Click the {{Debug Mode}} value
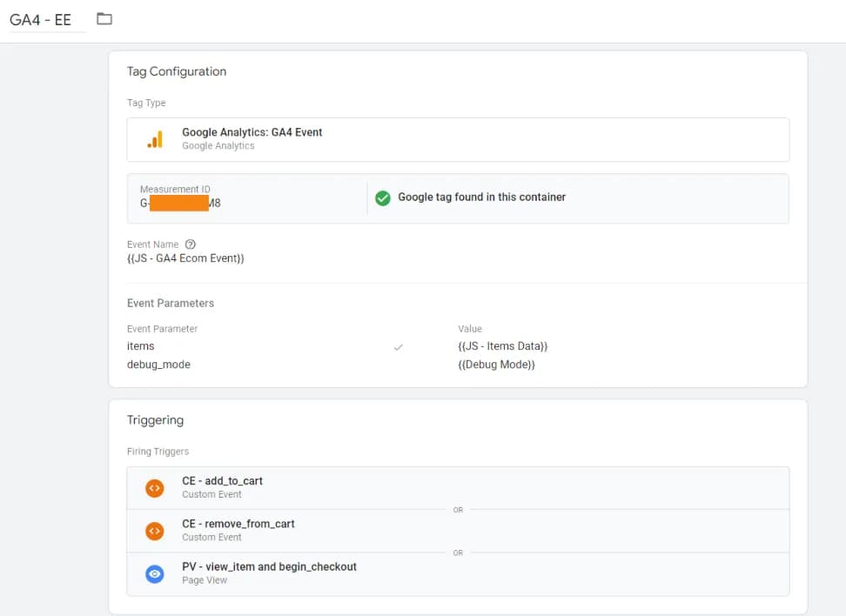Viewport: 846px width, 616px height. 496,365
